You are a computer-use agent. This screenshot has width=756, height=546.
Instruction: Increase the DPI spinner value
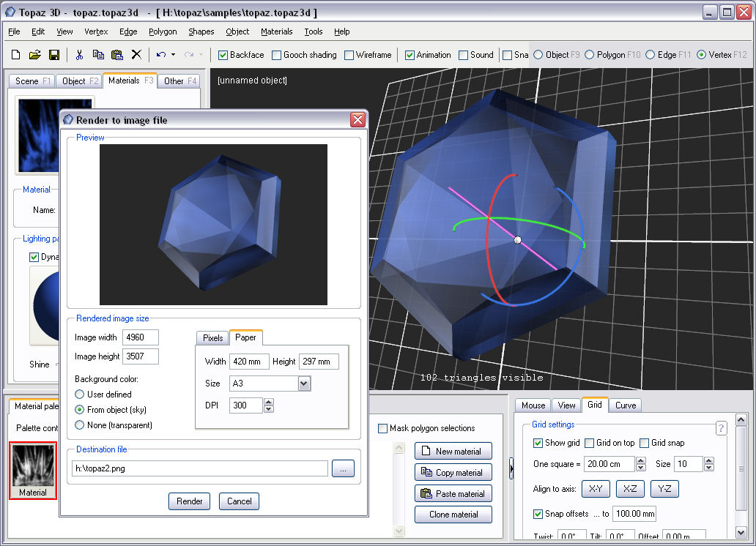point(269,402)
